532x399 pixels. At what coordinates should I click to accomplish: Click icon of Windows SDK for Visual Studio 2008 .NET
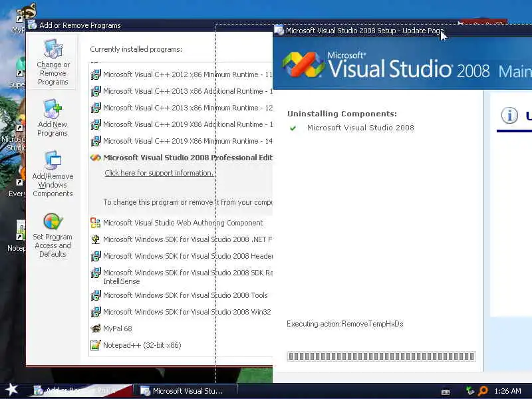pyautogui.click(x=96, y=239)
